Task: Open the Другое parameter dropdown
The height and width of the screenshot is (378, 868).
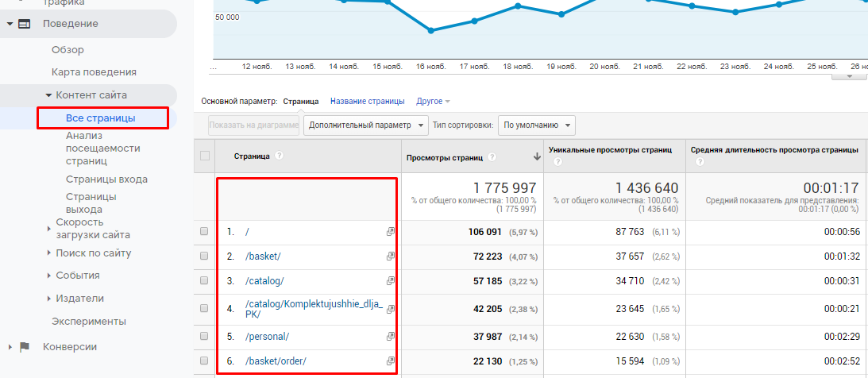Action: [x=433, y=102]
